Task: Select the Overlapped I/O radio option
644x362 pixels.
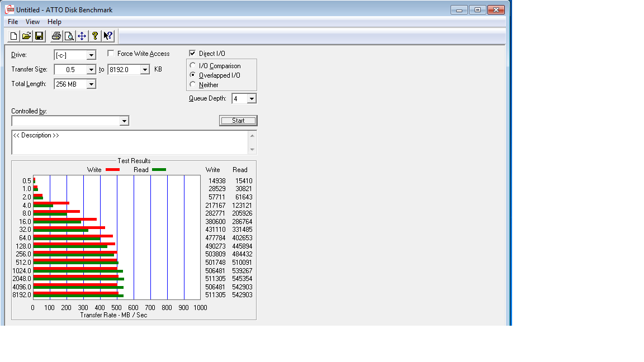Action: (x=193, y=75)
